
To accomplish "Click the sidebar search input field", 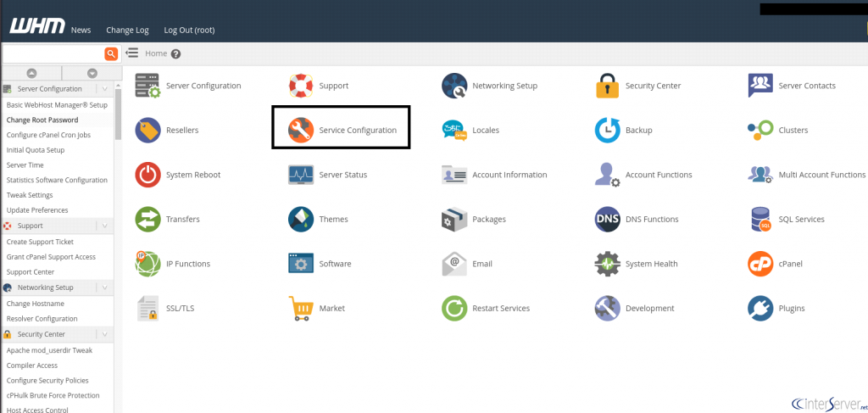I will click(53, 53).
